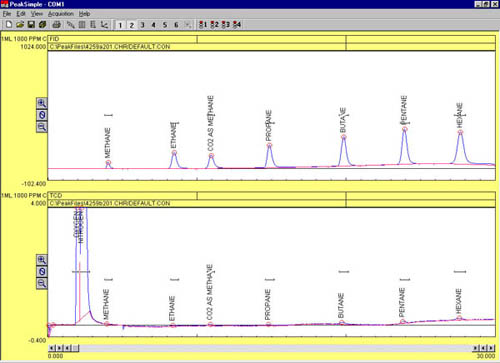Click the middle FID zoom-reset icon
The height and width of the screenshot is (363, 500).
[42, 115]
